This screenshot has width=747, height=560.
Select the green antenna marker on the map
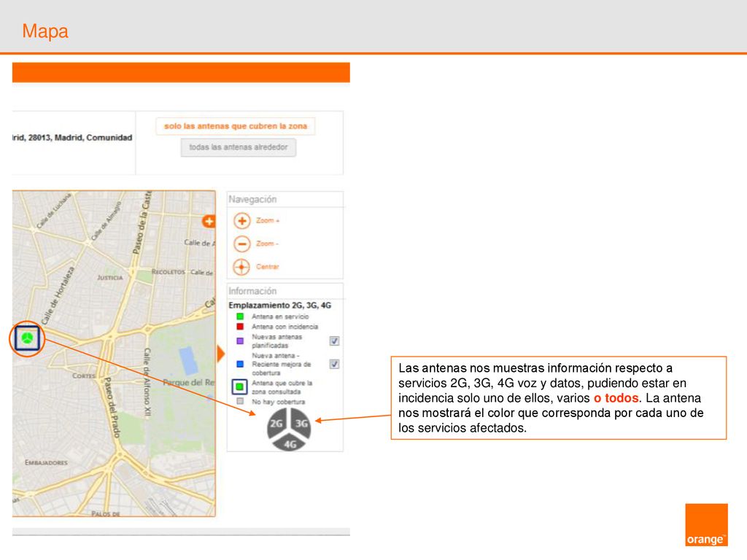(27, 338)
